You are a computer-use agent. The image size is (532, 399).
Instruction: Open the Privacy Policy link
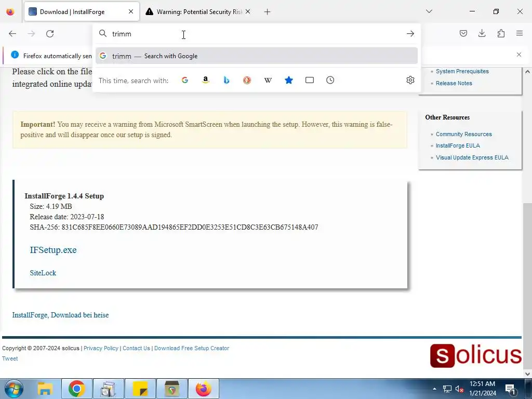[x=101, y=348]
